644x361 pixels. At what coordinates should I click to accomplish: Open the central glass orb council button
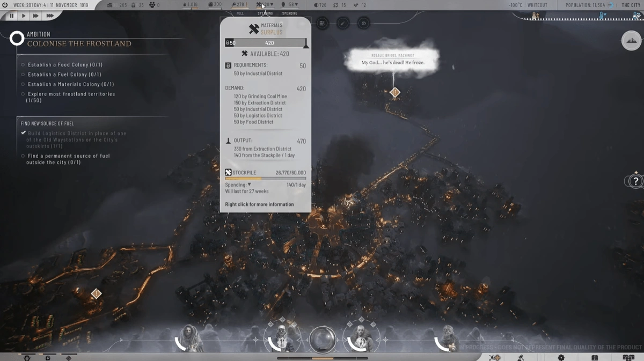pos(323,340)
